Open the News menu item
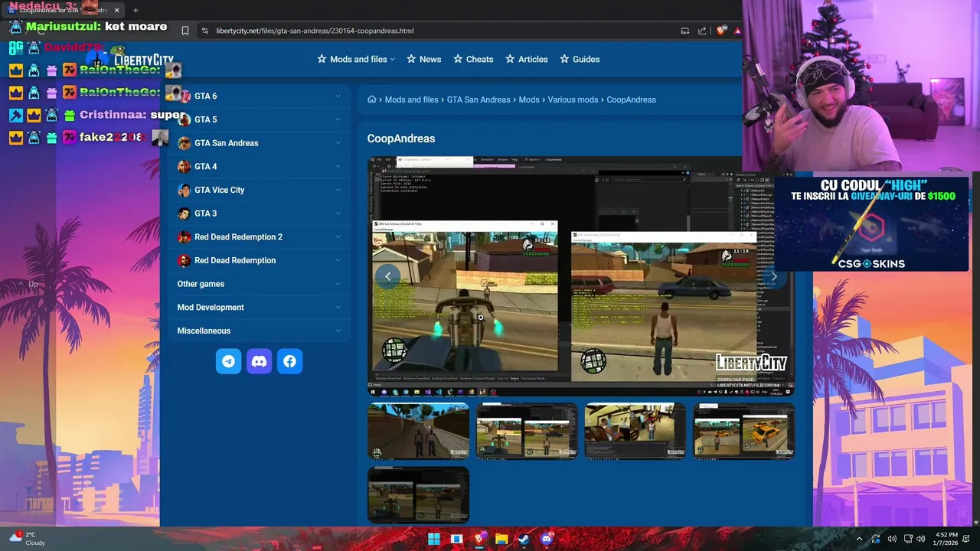Screen dimensions: 980x551 [424, 59]
